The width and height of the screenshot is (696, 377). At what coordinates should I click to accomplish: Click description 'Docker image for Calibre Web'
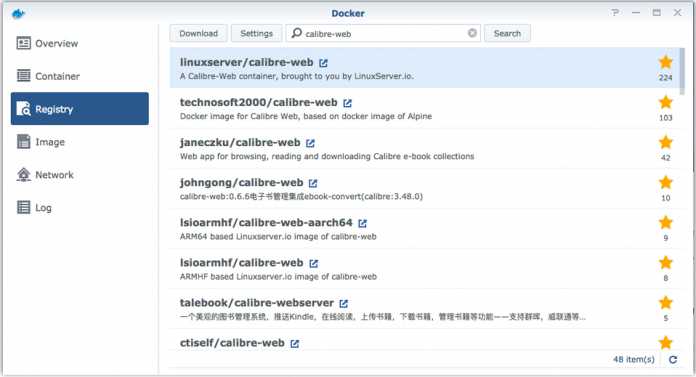pos(306,116)
